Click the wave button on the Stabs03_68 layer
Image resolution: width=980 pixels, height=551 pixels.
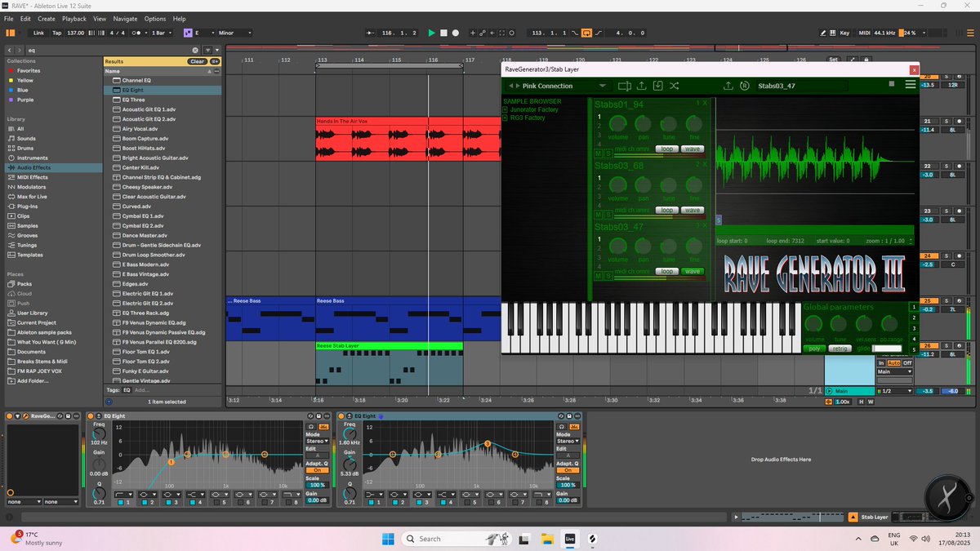click(693, 210)
